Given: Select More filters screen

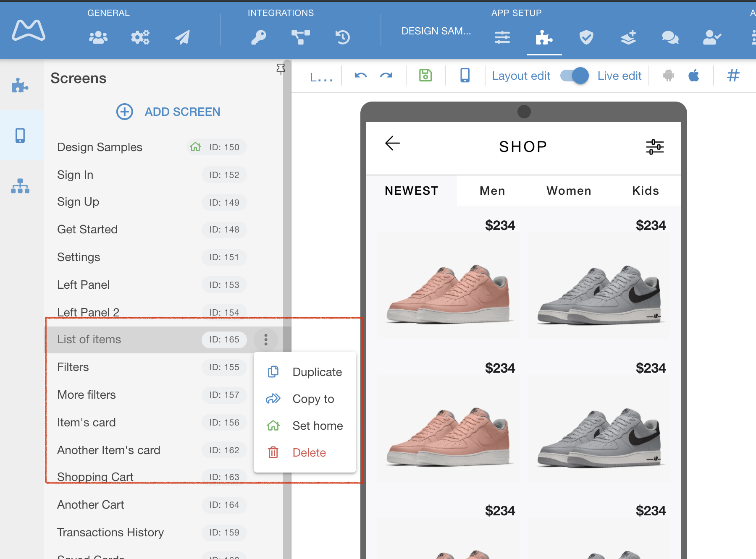Looking at the screenshot, I should click(x=149, y=395).
